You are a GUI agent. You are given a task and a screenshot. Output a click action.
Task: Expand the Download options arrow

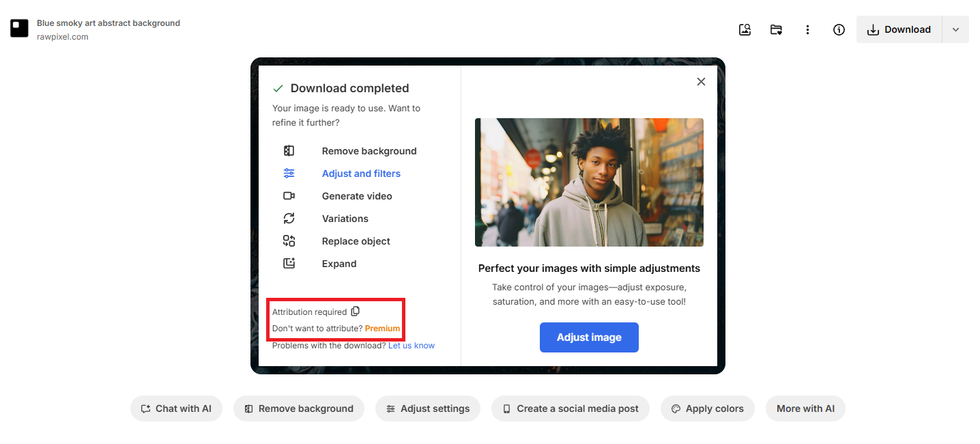click(955, 29)
